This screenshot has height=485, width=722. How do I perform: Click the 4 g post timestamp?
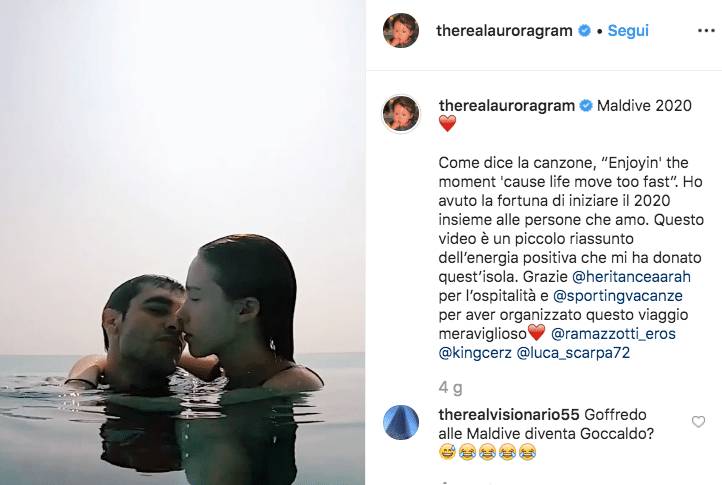pyautogui.click(x=450, y=387)
